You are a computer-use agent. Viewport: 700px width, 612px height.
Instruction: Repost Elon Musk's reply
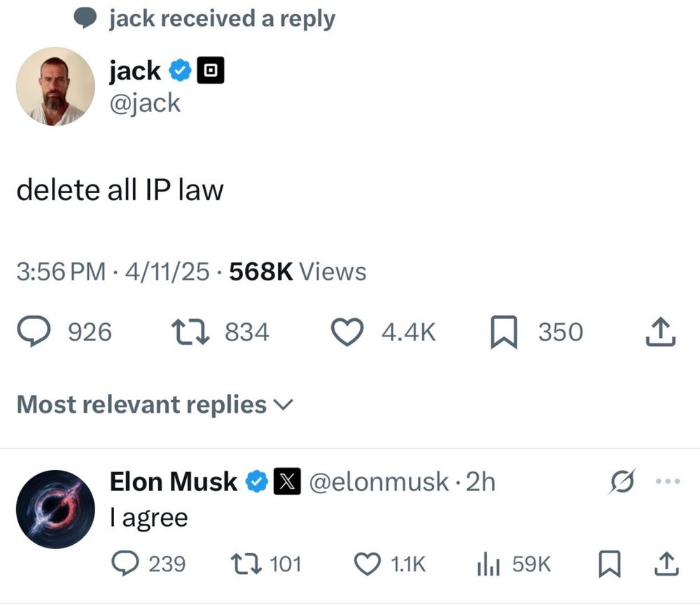click(246, 563)
